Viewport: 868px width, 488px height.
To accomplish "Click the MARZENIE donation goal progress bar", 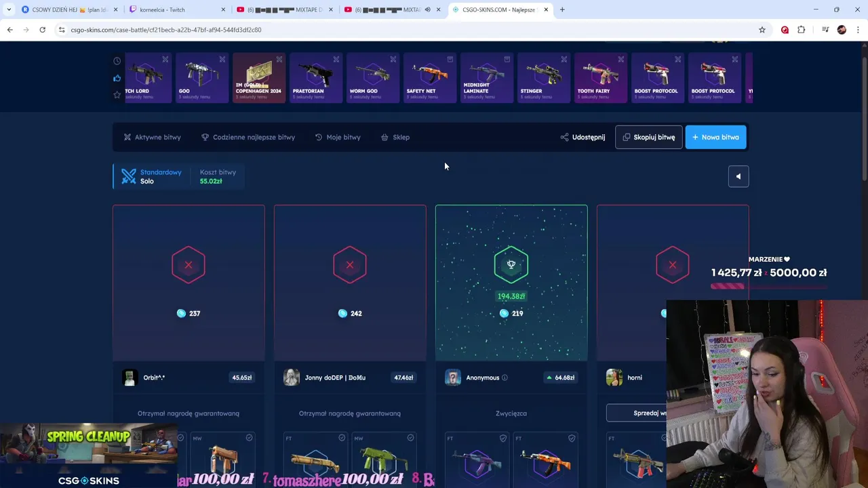I will pyautogui.click(x=769, y=286).
